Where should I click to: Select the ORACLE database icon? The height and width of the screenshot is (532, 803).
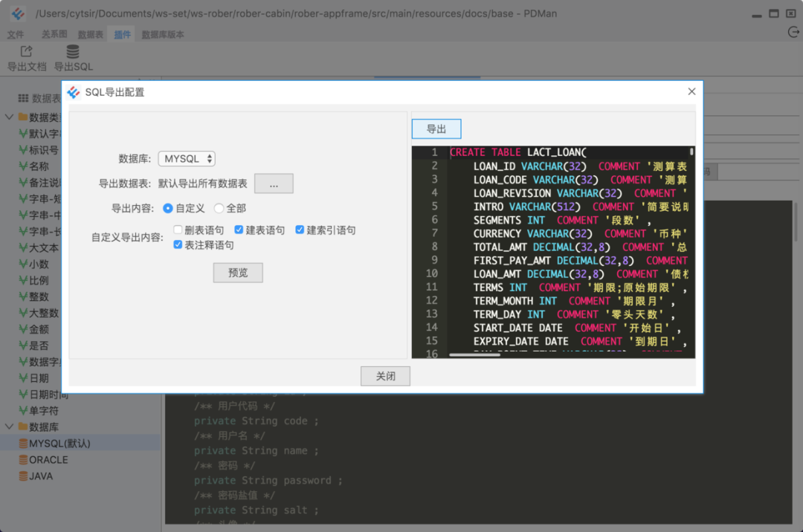point(23,459)
